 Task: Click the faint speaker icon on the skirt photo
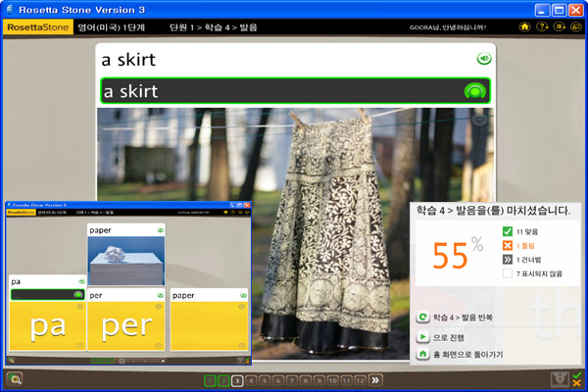coord(479,120)
